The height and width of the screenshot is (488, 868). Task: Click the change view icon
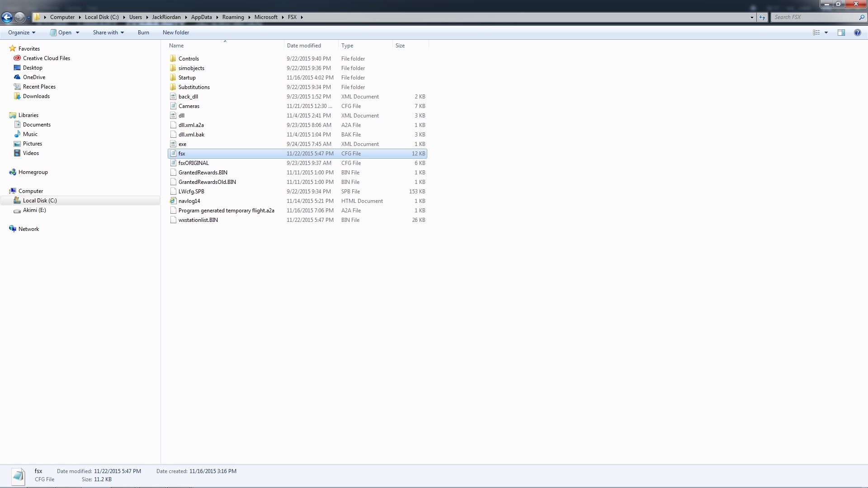tap(816, 33)
